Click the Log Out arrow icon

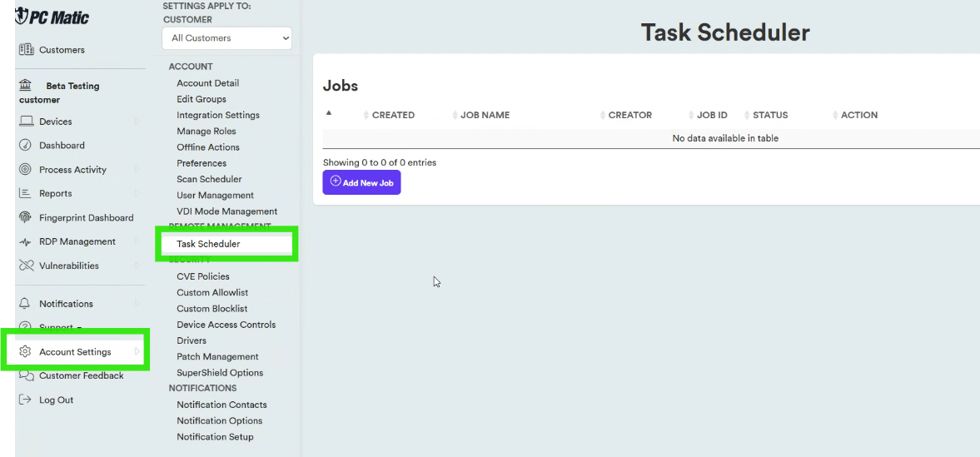[25, 400]
